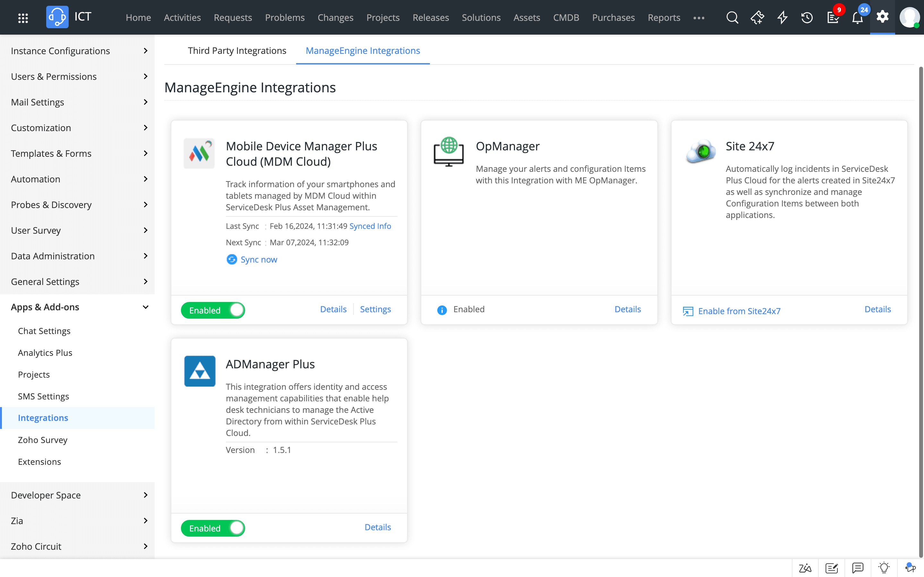This screenshot has height=577, width=924.
Task: Click Enable from Site24x7 link
Action: click(x=739, y=311)
